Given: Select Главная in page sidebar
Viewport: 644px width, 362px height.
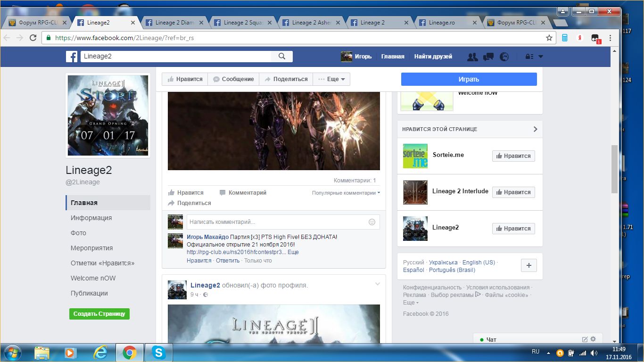Looking at the screenshot, I should coord(108,203).
